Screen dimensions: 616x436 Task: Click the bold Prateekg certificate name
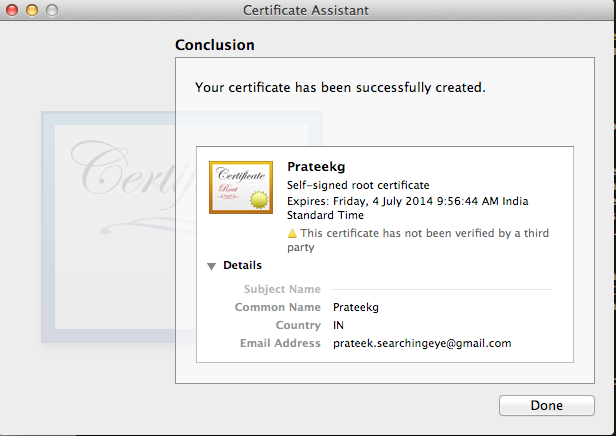316,167
